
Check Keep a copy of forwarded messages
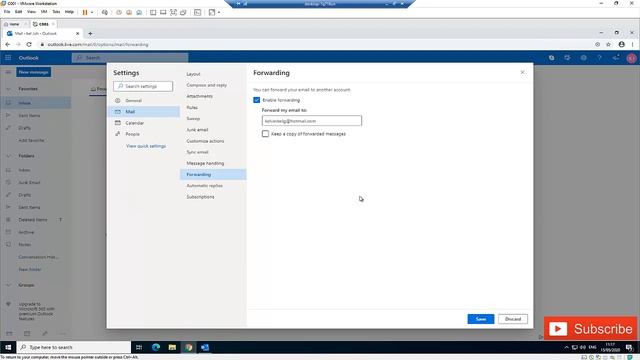tap(265, 133)
